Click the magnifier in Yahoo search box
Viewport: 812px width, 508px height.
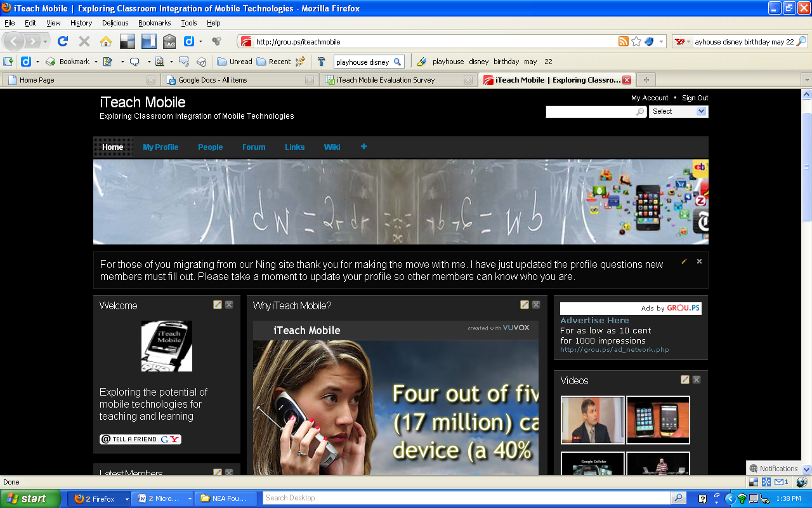click(801, 41)
